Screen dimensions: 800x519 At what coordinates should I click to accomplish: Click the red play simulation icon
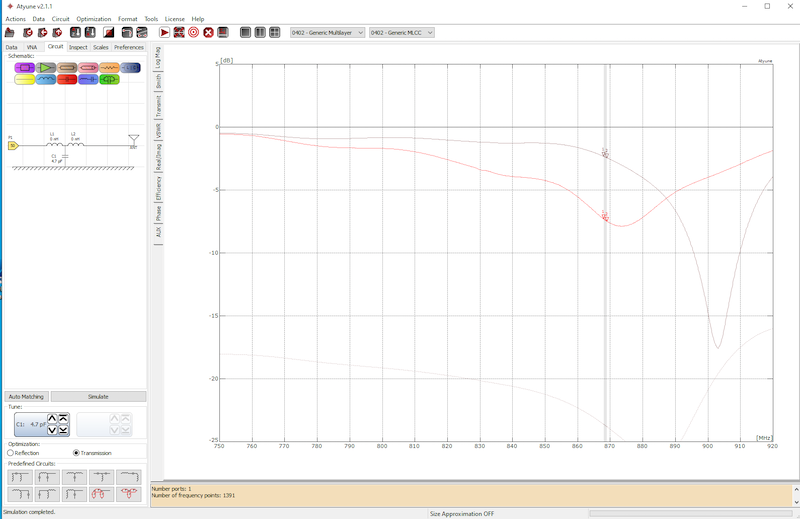[x=164, y=33]
